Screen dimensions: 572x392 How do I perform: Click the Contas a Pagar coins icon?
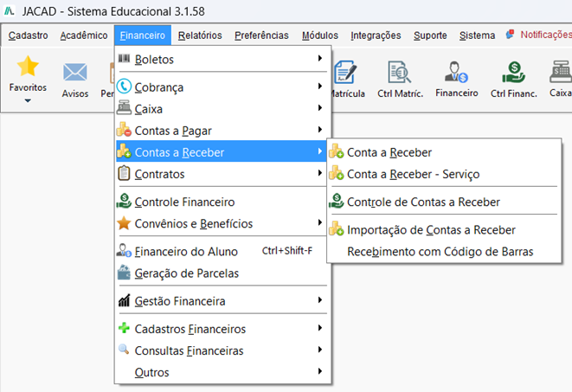(124, 130)
